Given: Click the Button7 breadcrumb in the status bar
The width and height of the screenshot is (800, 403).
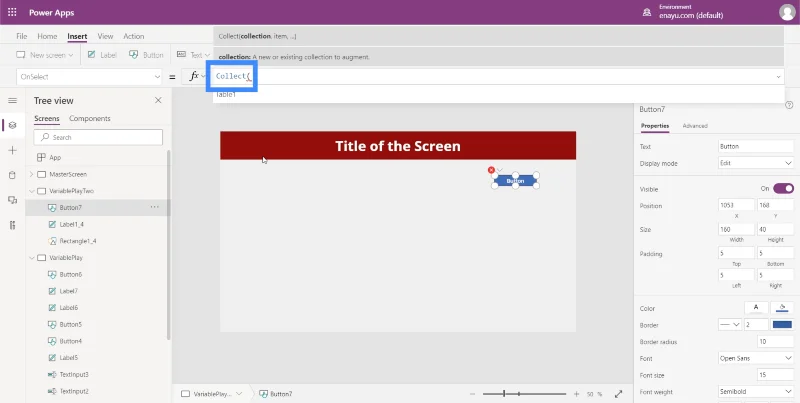Looking at the screenshot, I should pos(276,394).
